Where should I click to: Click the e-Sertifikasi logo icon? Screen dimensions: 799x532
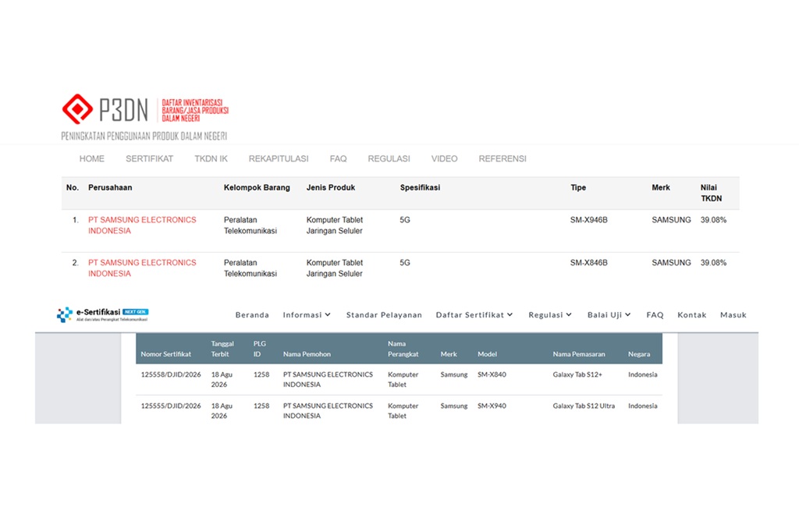pyautogui.click(x=65, y=315)
